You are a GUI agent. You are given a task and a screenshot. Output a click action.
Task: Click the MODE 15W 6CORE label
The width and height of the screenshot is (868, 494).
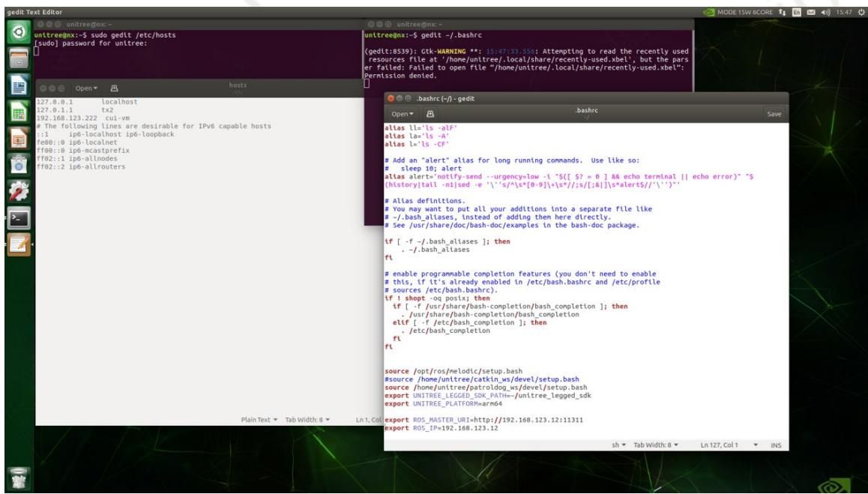pyautogui.click(x=745, y=12)
